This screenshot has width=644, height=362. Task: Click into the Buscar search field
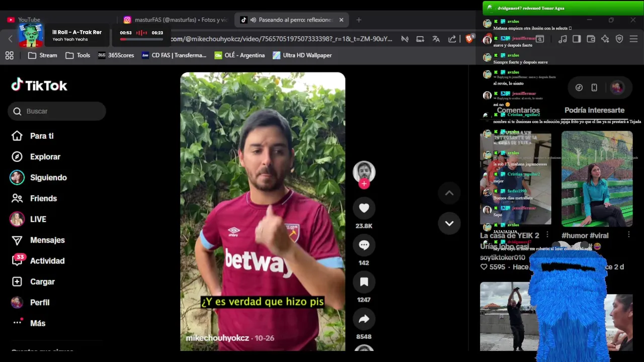57,111
